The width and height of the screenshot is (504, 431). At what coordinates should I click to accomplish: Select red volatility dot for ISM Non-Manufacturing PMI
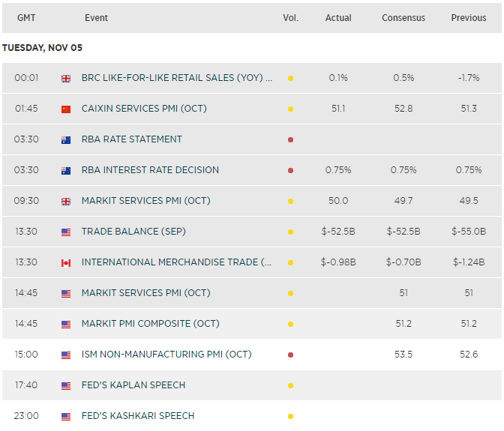coord(290,355)
